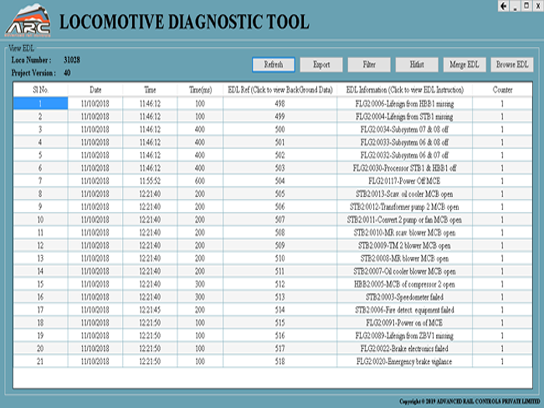
Task: Click Loco Number value 31028
Action: [x=72, y=60]
